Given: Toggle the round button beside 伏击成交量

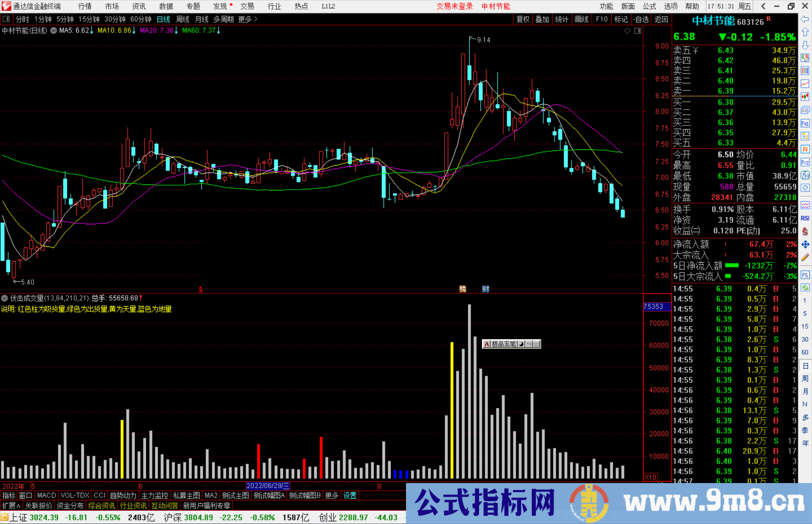Looking at the screenshot, I should (5, 298).
